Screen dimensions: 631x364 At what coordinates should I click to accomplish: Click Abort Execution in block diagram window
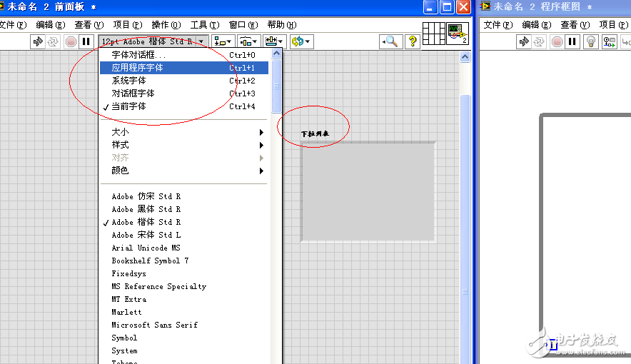point(557,41)
